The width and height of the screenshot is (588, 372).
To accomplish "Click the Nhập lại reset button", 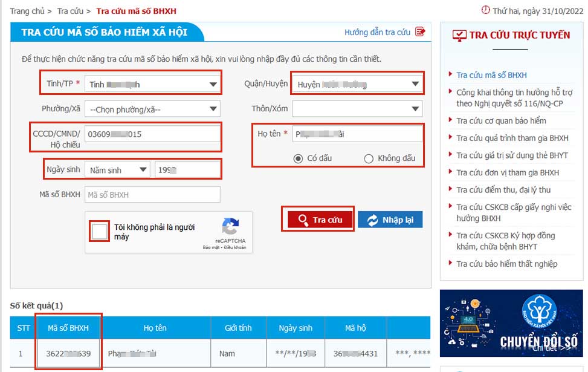I will pyautogui.click(x=390, y=220).
